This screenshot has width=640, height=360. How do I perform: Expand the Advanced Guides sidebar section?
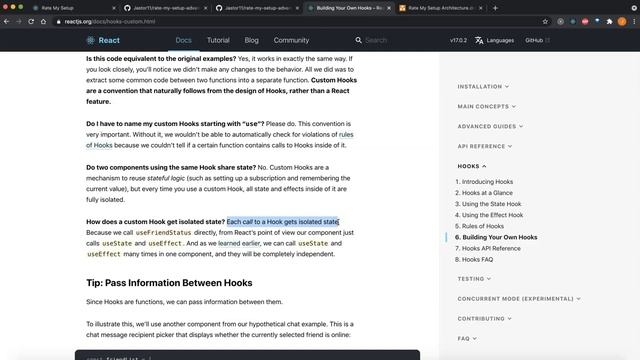point(490,127)
